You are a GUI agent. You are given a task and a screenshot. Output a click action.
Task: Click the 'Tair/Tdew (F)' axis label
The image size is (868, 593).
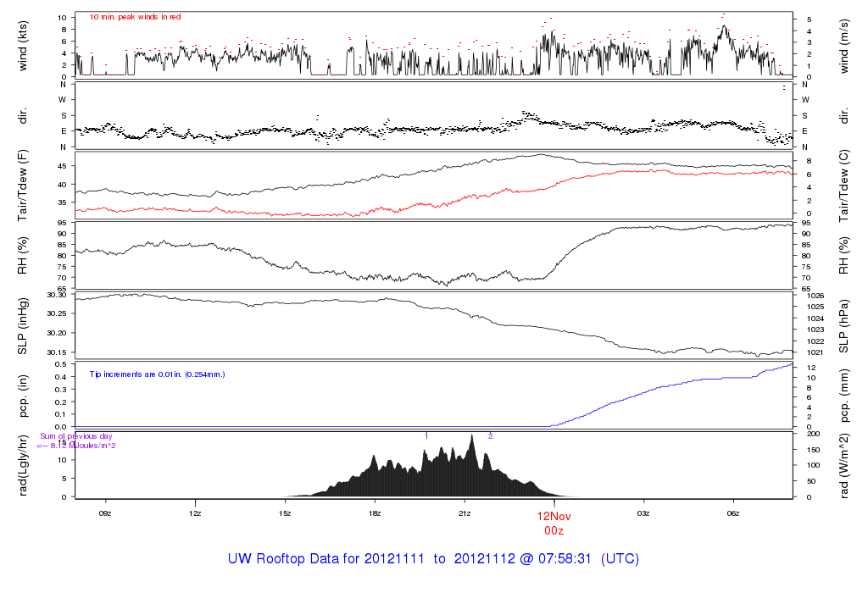[x=23, y=186]
